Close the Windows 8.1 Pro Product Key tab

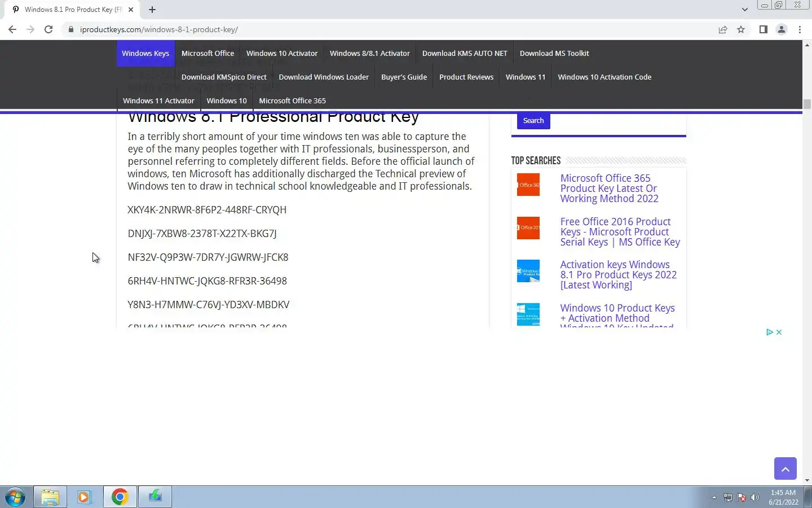(131, 10)
